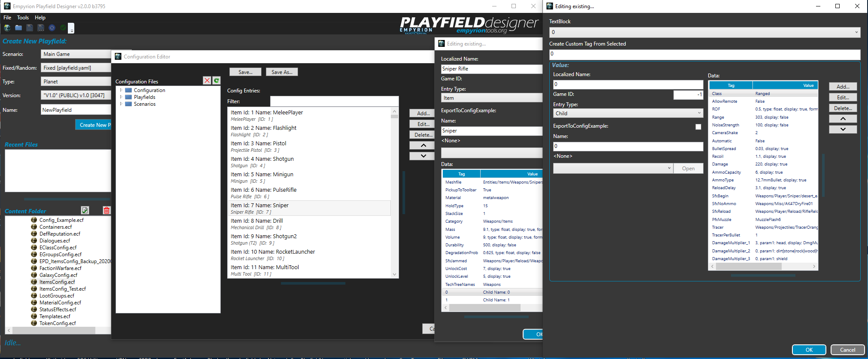Click the Create Custom Tag From Selected field

tap(704, 54)
